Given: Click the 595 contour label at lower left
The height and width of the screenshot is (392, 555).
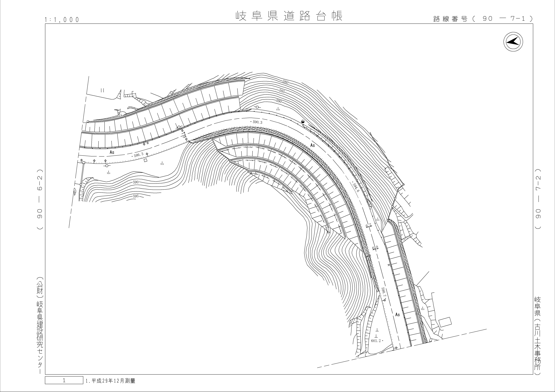Looking at the screenshot, I should [x=136, y=196].
